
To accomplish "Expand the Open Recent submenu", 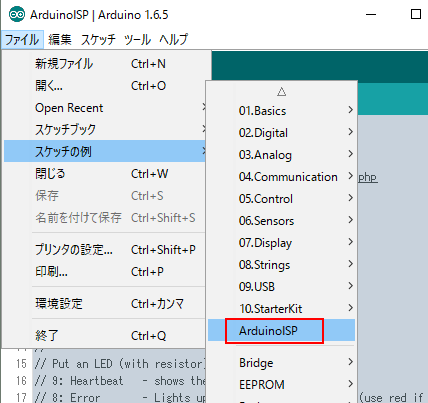I will (105, 108).
